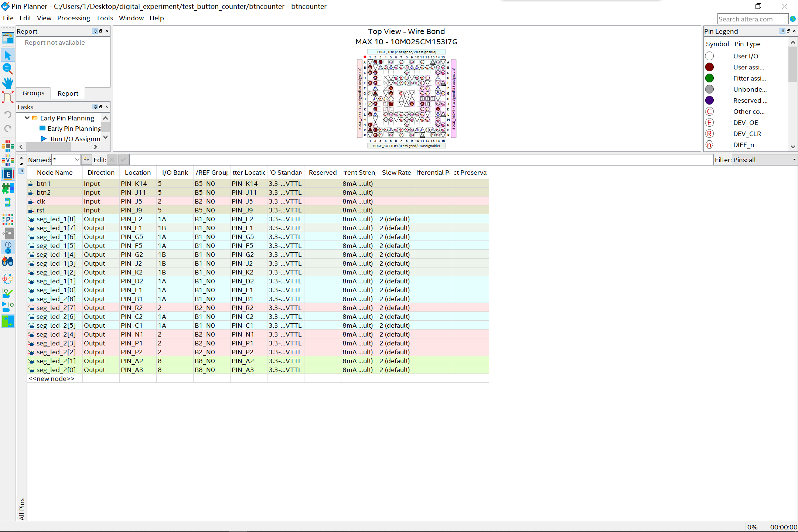Viewport: 798px width, 532px height.
Task: Toggle the push-pin on the Pin Legend panel
Action: tap(782, 31)
